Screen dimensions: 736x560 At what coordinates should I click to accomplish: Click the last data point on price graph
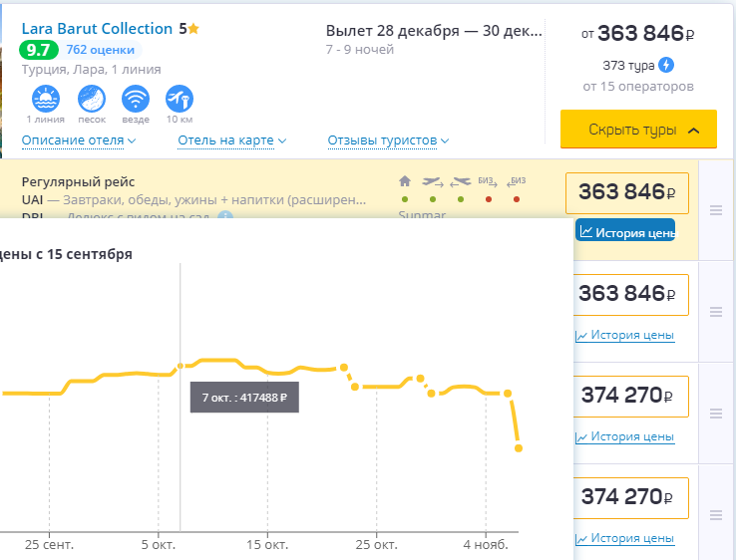(x=519, y=448)
